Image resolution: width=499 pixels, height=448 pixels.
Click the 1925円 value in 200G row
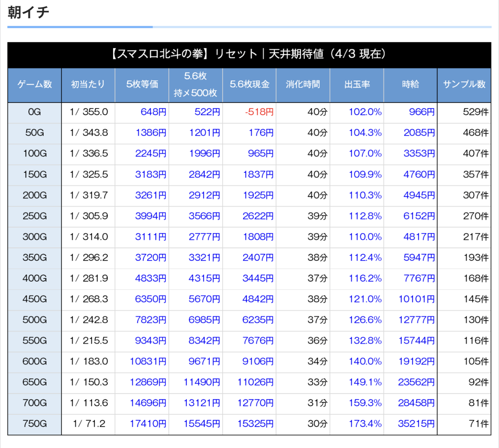tap(258, 195)
